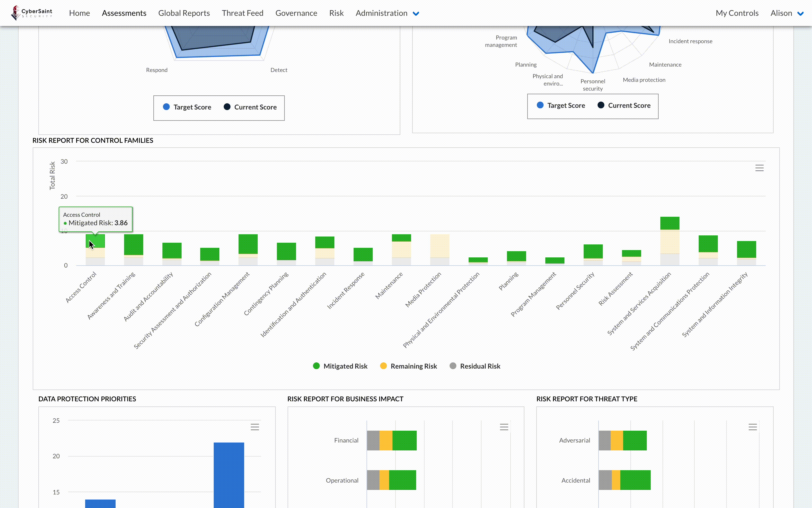Click Risk Report for Control Families heading
Image resolution: width=812 pixels, height=508 pixels.
point(92,141)
